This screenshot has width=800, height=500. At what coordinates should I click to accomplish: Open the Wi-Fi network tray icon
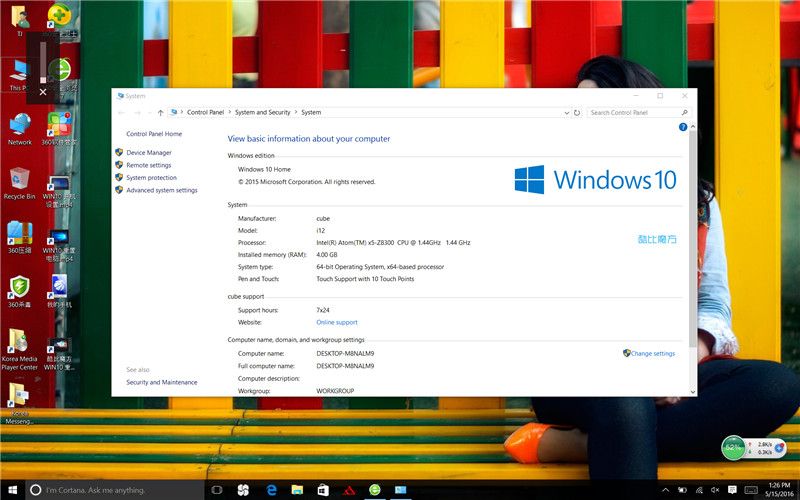point(698,490)
